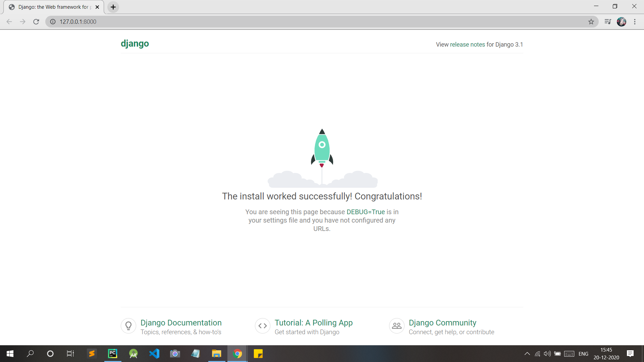
Task: Click the django logo heading
Action: click(x=135, y=44)
